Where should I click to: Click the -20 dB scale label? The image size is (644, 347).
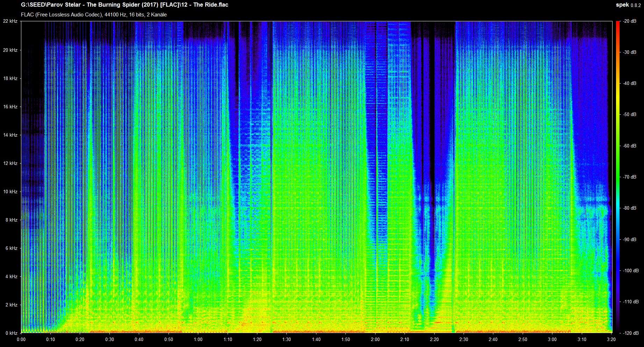pyautogui.click(x=630, y=21)
